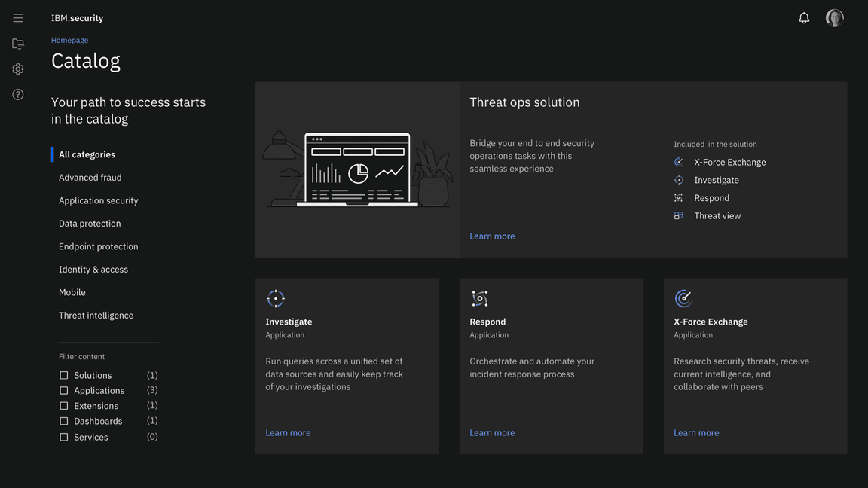Click the Threat view icon in the solution list
The width and height of the screenshot is (868, 488).
pyautogui.click(x=679, y=215)
